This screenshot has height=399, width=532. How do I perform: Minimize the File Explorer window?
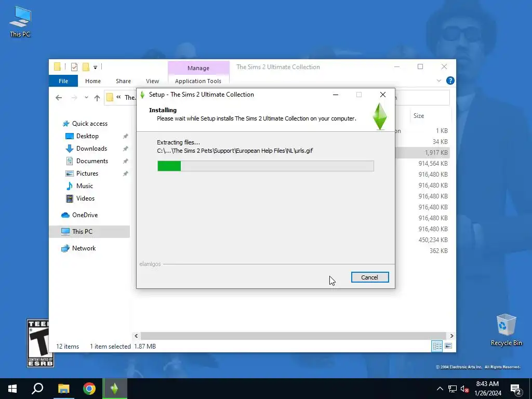pyautogui.click(x=396, y=67)
